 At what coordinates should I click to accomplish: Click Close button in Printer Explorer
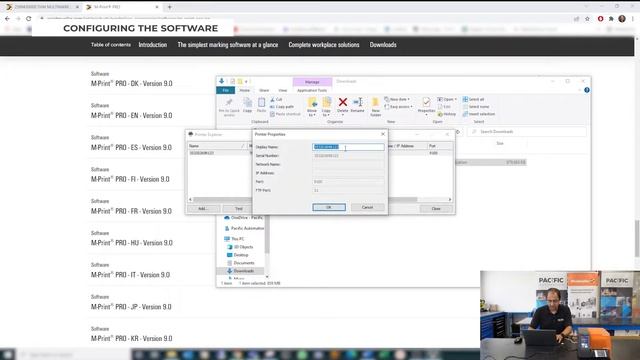point(436,209)
